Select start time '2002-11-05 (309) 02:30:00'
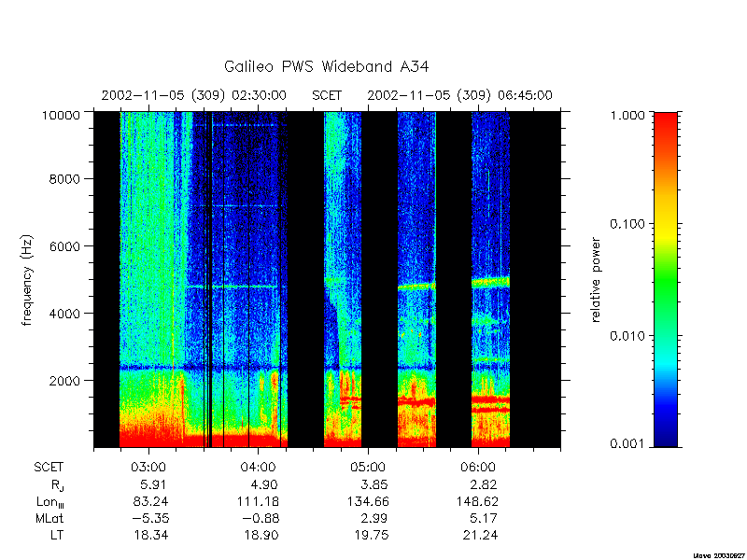Viewport: 747px width, 560px height. pyautogui.click(x=194, y=96)
